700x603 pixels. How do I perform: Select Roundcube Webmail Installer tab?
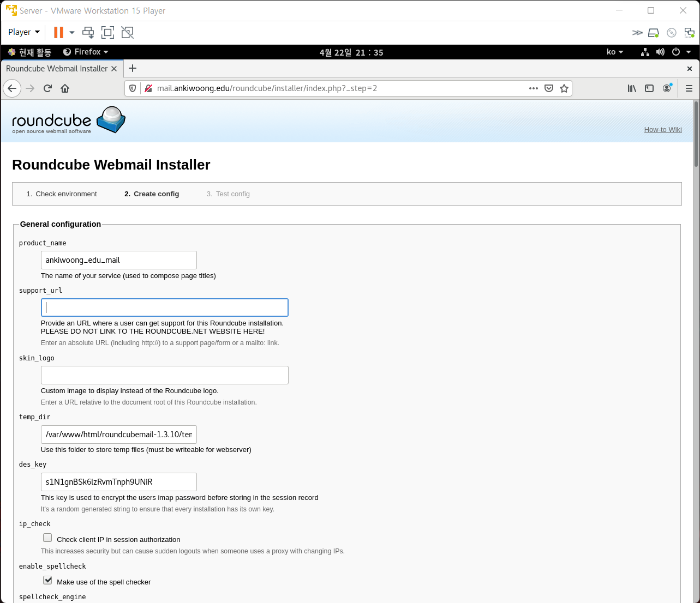point(57,69)
